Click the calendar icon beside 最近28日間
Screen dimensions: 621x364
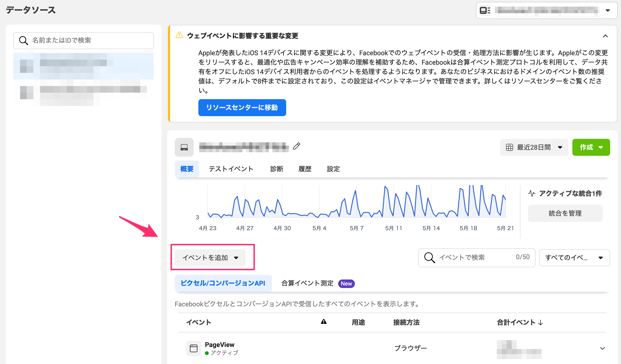[509, 147]
